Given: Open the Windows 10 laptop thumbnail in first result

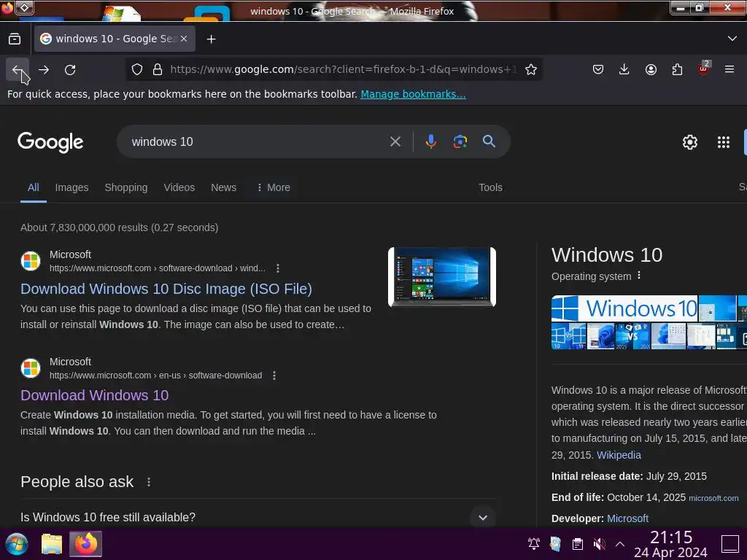Looking at the screenshot, I should pos(441,277).
